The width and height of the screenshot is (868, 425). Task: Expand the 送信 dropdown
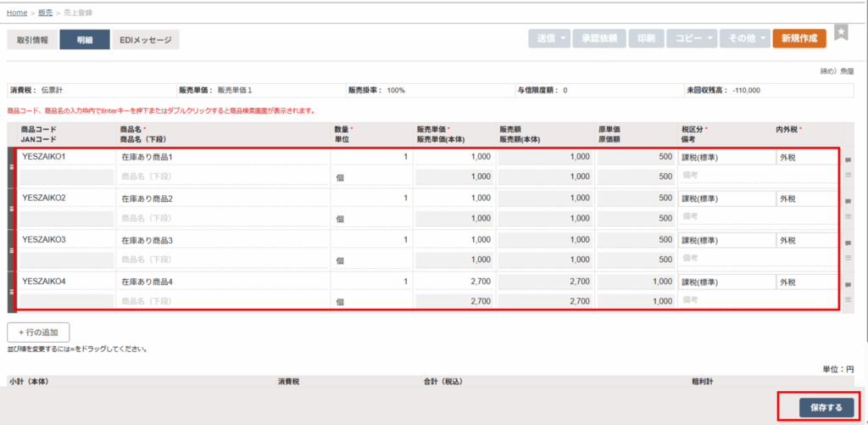coord(549,39)
